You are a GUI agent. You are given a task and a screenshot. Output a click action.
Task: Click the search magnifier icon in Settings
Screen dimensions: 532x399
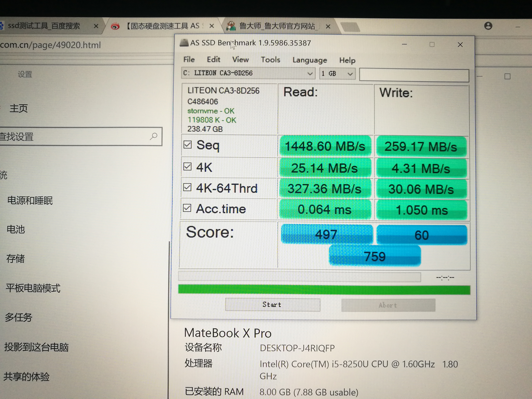coord(153,136)
